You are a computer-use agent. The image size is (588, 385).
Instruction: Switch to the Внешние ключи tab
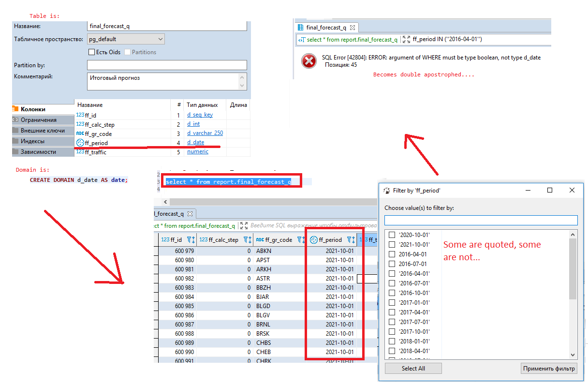(x=43, y=130)
